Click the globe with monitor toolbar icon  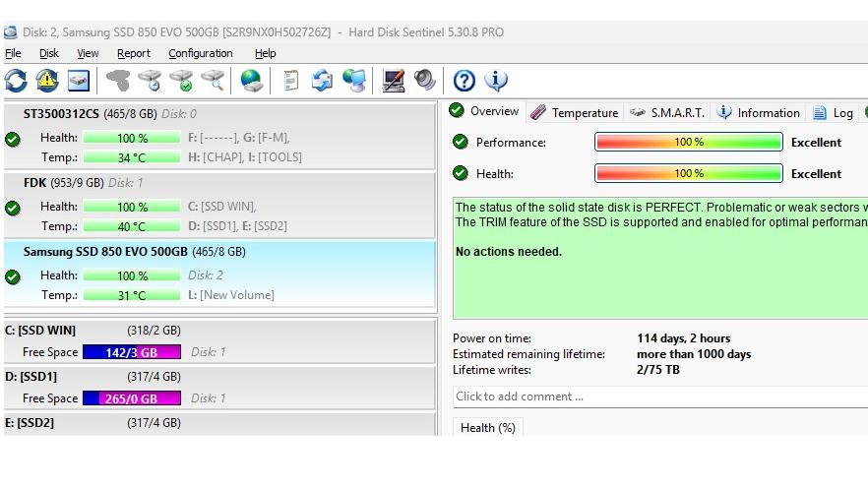tap(353, 81)
